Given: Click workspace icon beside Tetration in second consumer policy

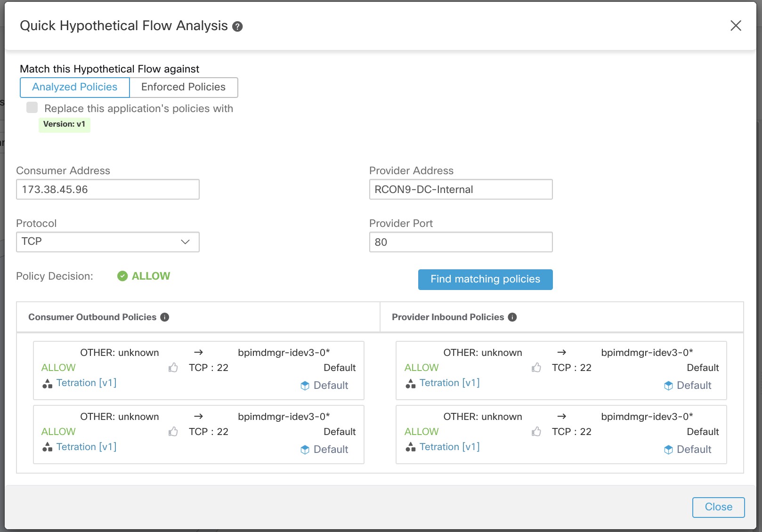Looking at the screenshot, I should [x=47, y=447].
